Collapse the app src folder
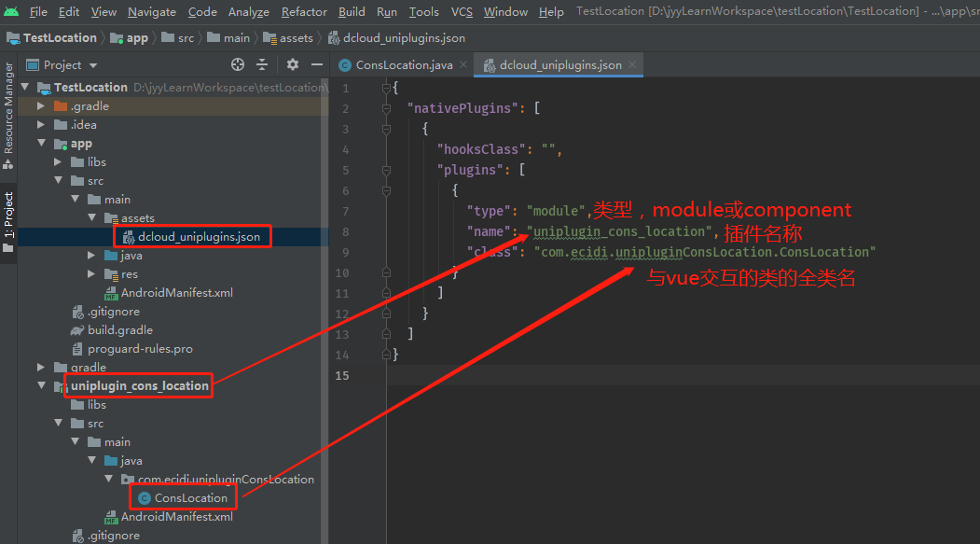The width and height of the screenshot is (980, 544). [x=58, y=181]
